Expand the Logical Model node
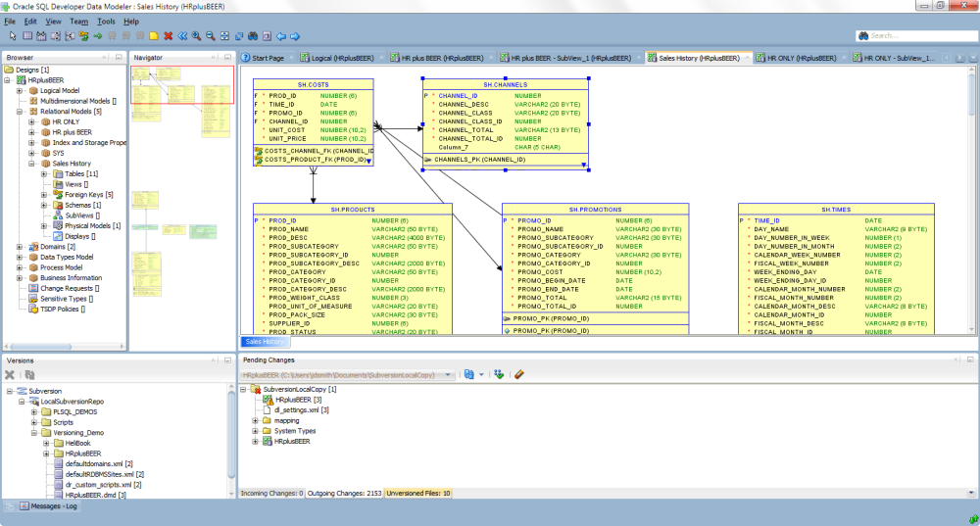980x526 pixels. tap(20, 90)
